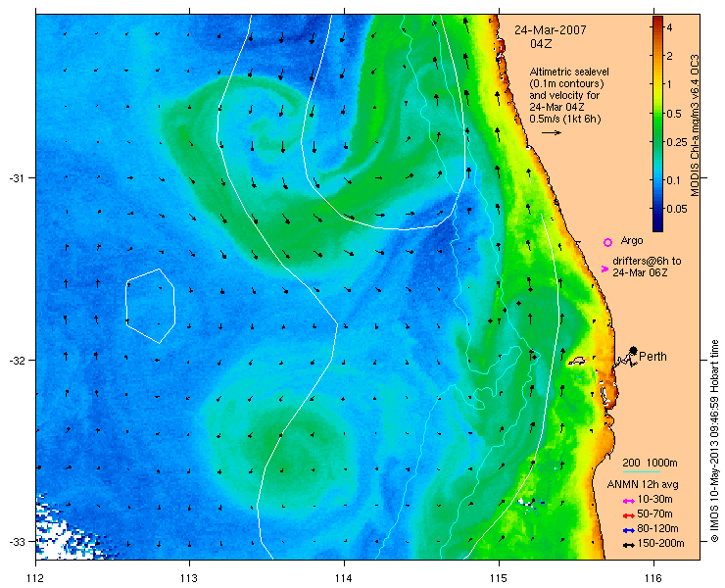This screenshot has width=725, height=588.
Task: Click the Perth city label
Action: click(652, 357)
